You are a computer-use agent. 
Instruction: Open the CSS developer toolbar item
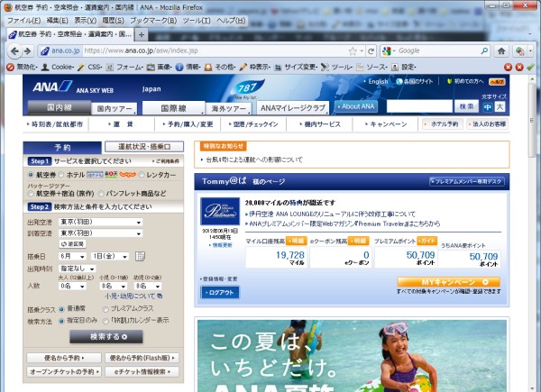pyautogui.click(x=89, y=67)
